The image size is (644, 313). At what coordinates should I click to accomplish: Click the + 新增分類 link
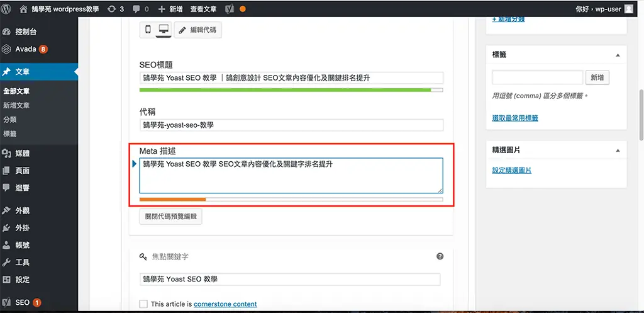pos(508,20)
